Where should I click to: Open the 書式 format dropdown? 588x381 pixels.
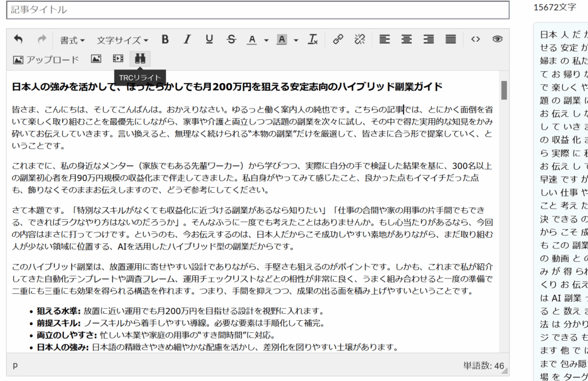(72, 40)
